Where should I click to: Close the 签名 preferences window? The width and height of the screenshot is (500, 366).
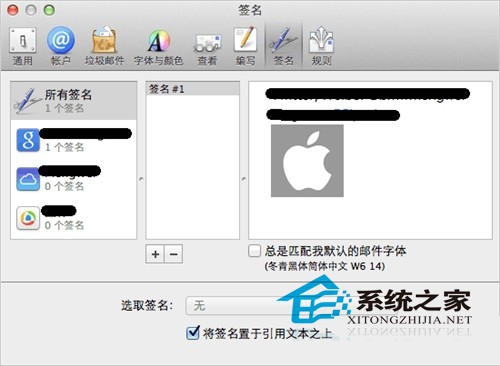(x=13, y=10)
